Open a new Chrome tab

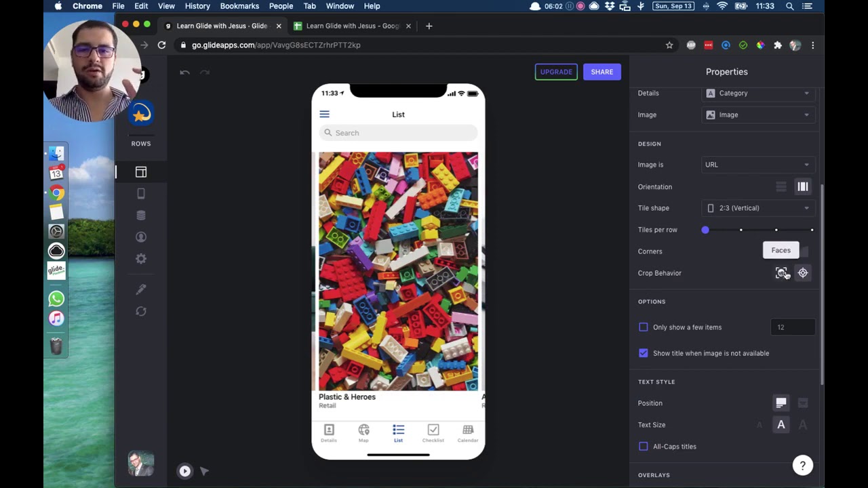(x=429, y=26)
